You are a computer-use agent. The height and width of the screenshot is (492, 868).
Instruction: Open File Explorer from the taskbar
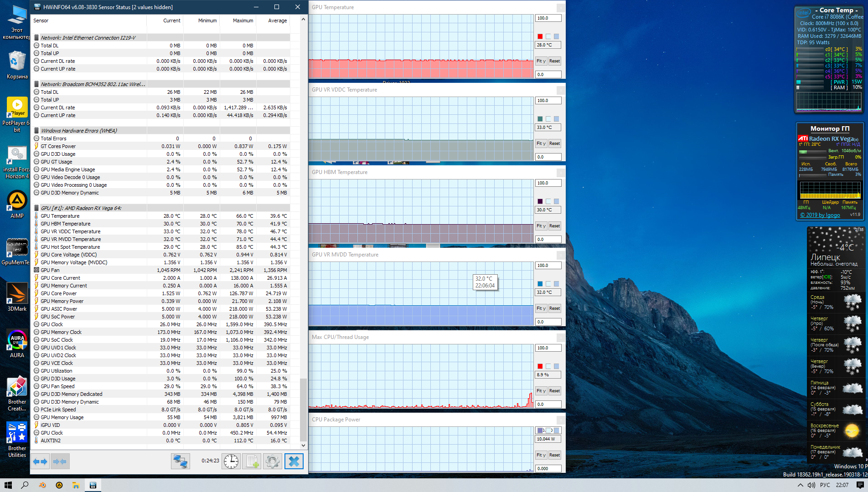(76, 485)
